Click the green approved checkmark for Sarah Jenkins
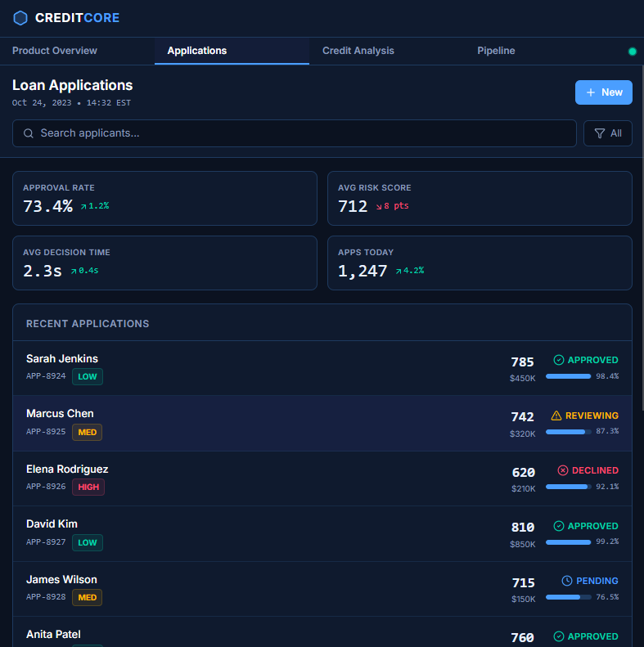This screenshot has width=644, height=647. 559,360
